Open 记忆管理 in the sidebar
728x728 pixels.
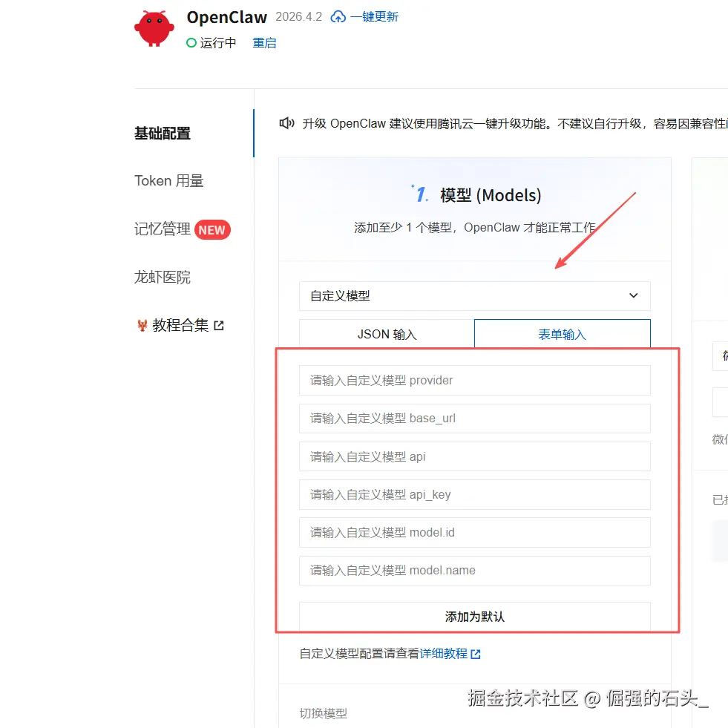point(163,229)
